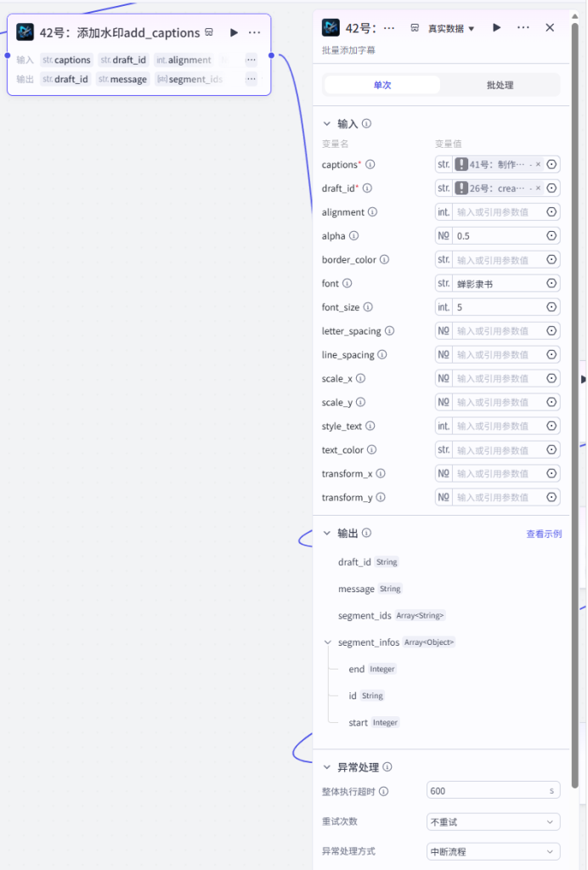588x870 pixels.
Task: Click the info icon beside font_size
Action: [x=368, y=307]
